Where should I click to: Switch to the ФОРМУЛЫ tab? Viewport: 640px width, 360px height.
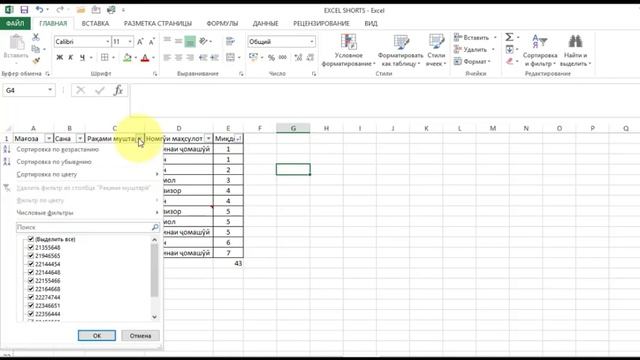pos(222,23)
